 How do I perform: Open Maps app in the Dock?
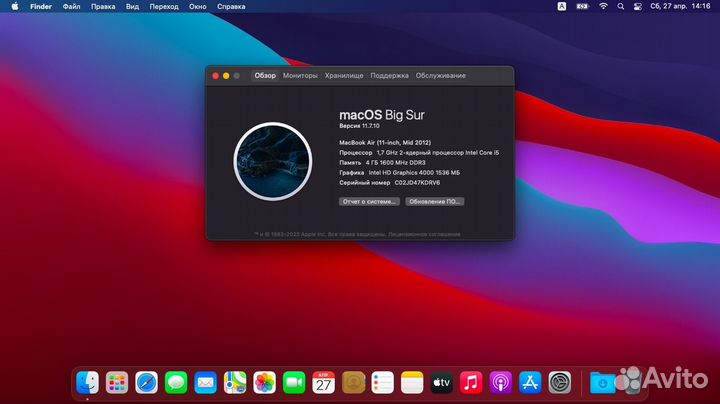(x=235, y=382)
